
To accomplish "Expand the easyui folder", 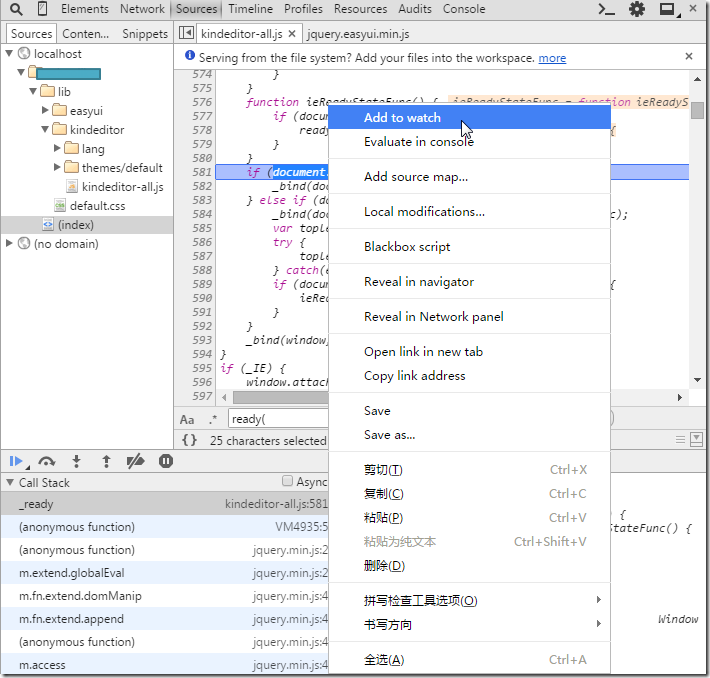I will 45,110.
